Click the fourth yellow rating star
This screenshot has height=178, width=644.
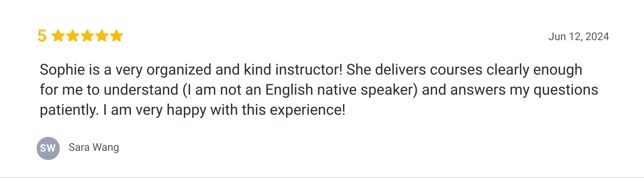tap(102, 36)
